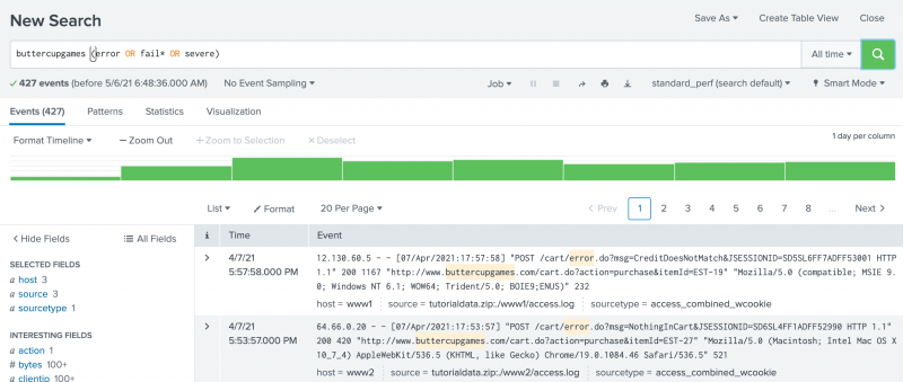Viewport: 904px width, 382px height.
Task: Click host = www1 field value
Action: [x=359, y=304]
